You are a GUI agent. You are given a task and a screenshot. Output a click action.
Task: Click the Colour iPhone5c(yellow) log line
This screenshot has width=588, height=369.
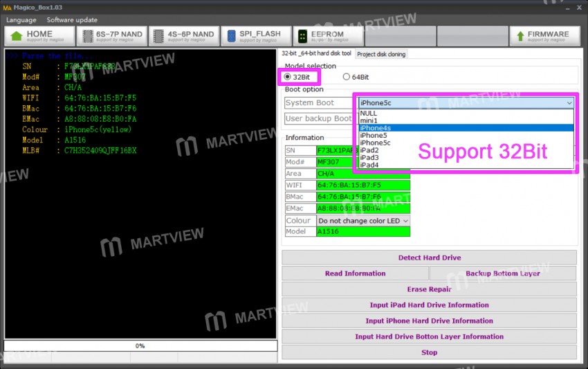click(x=77, y=129)
